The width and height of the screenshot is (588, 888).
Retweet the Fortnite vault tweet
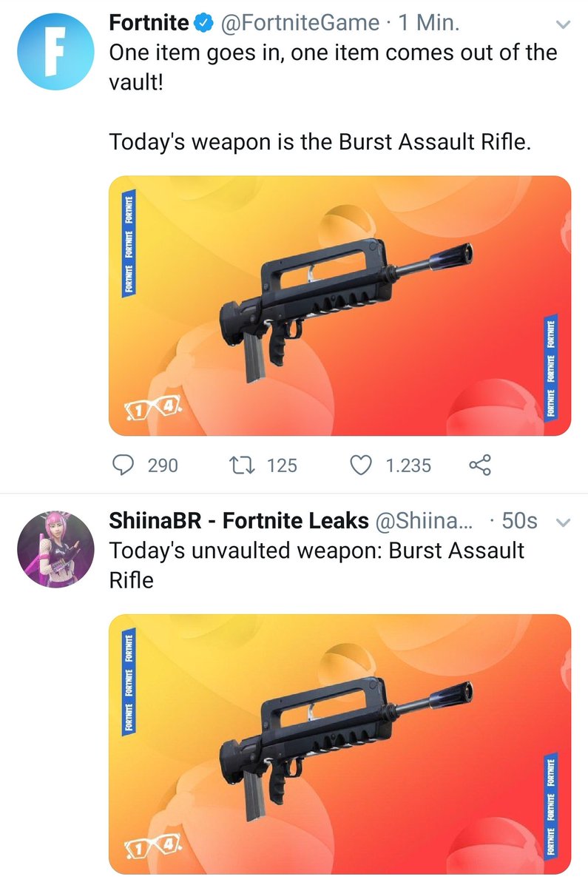point(242,465)
